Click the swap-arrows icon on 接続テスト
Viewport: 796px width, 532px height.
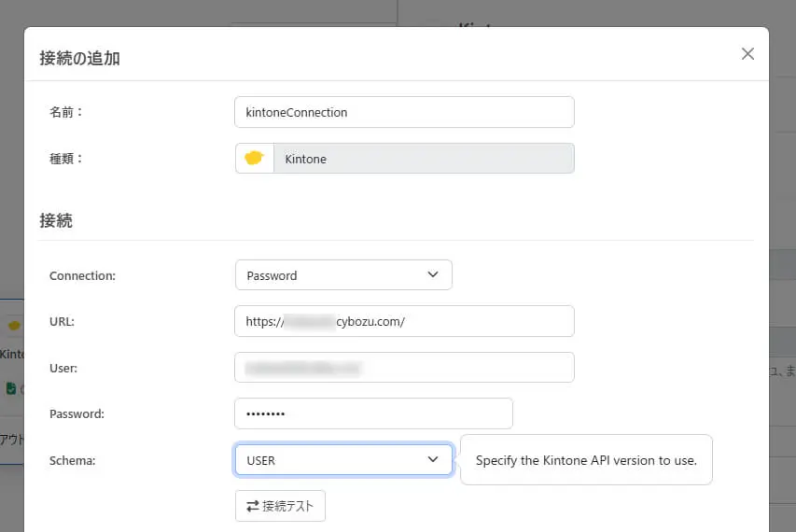point(252,506)
